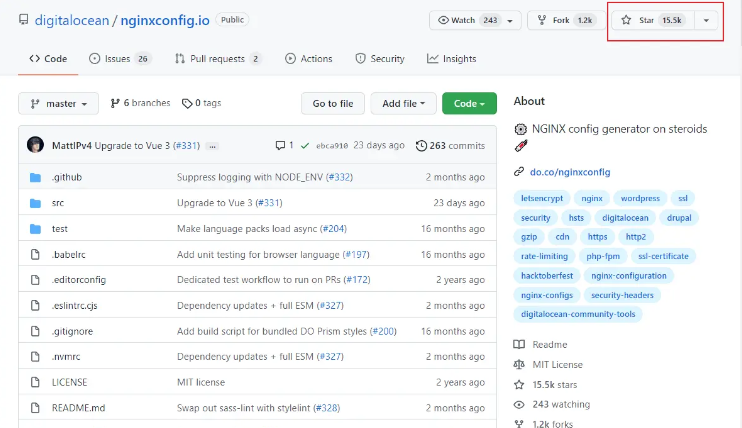Open the MIT license commit message
Screen dimensions: 742x428
201,382
